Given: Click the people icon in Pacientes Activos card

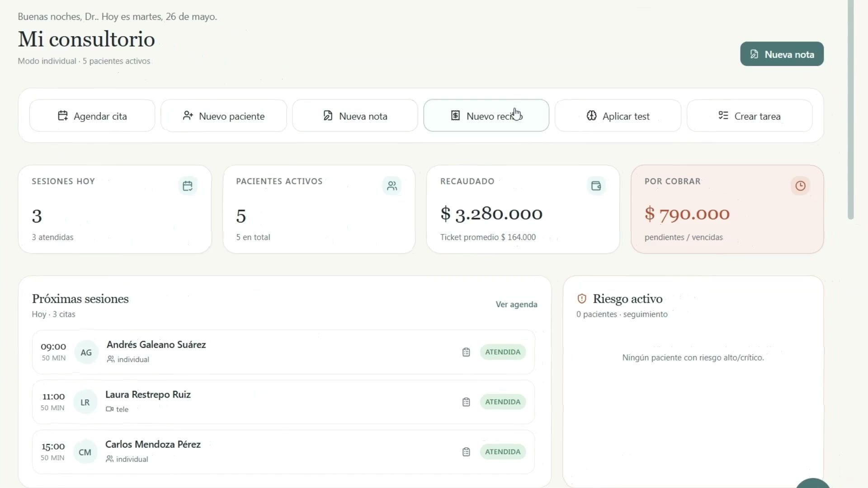Looking at the screenshot, I should pos(392,186).
